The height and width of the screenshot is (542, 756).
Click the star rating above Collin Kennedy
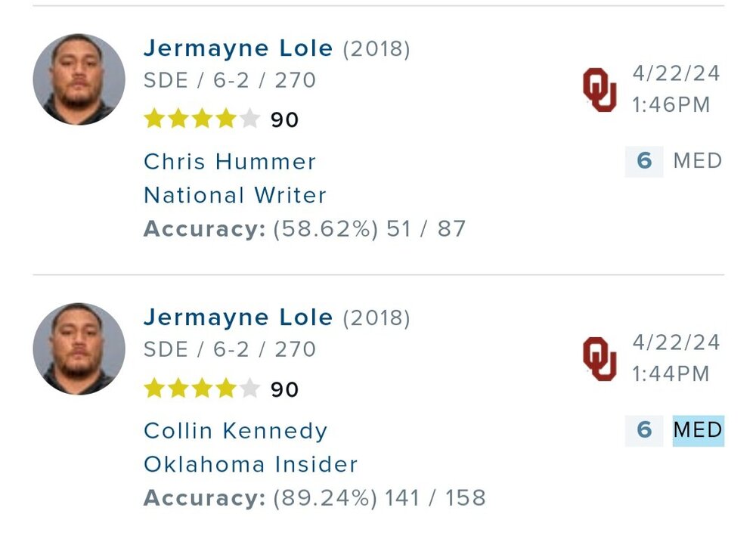point(202,389)
